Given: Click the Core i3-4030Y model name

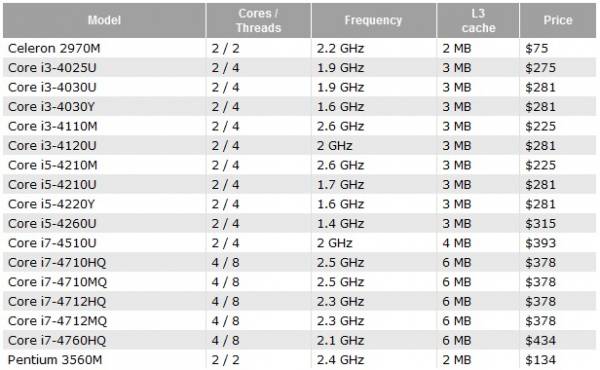Looking at the screenshot, I should [51, 107].
